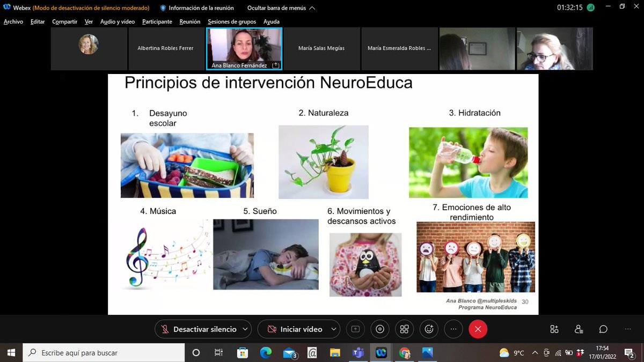This screenshot has width=644, height=362.
Task: Open File Explorer from taskbar
Action: pos(335,352)
